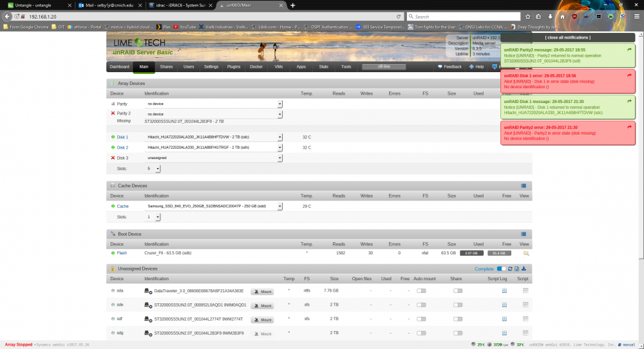Switch to the idrac iDRAC6 browser tab
Image resolution: width=644 pixels, height=349 pixels.
181,5
